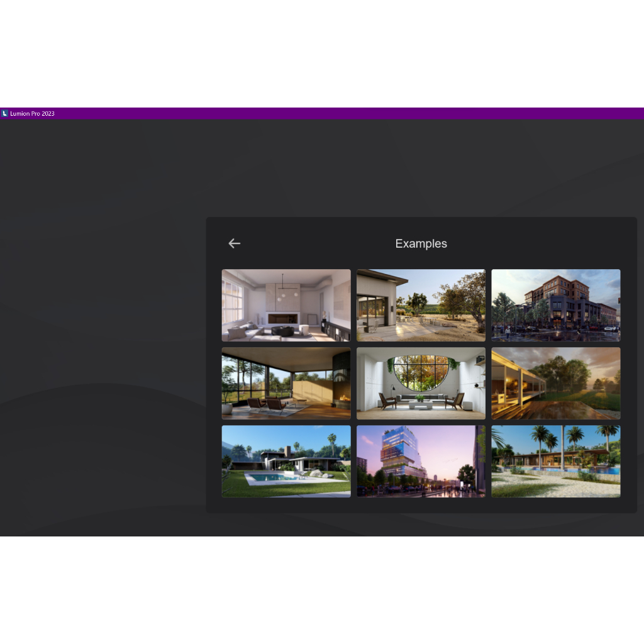Viewport: 644px width, 644px height.
Task: Open the glass-walled lounge with fireplace example
Action: 286,383
